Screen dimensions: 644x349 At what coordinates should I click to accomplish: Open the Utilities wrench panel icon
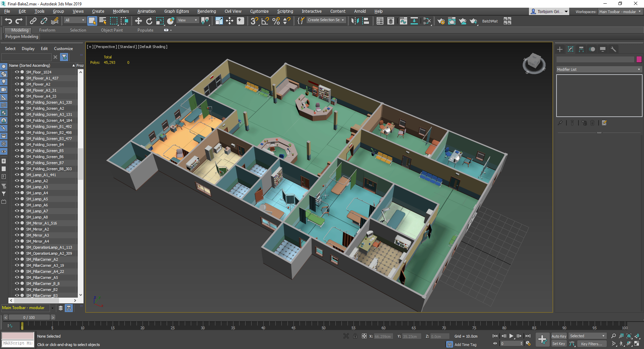point(613,49)
